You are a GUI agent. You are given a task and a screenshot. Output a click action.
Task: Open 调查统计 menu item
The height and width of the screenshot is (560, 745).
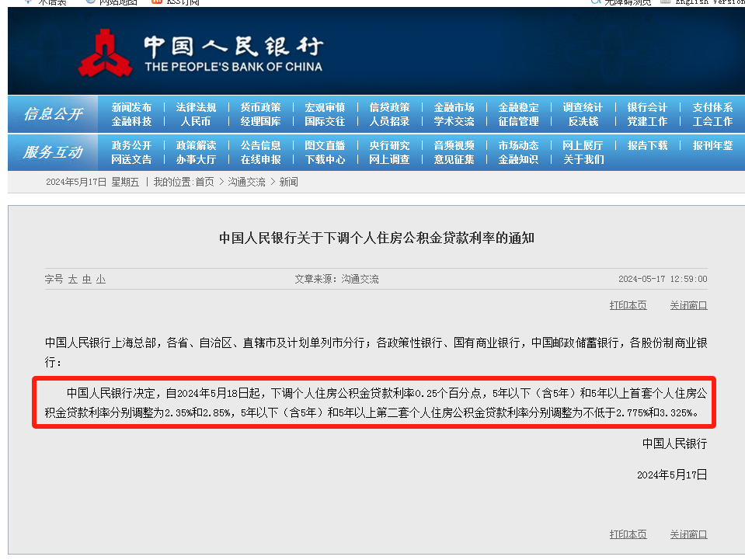(x=583, y=107)
